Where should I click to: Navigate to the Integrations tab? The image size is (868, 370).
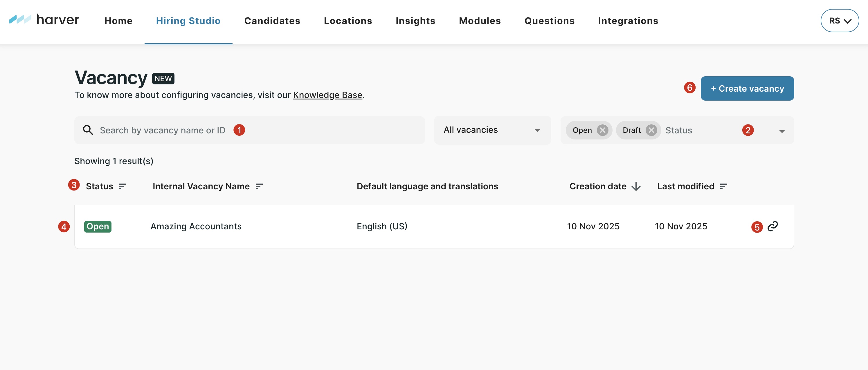point(628,21)
